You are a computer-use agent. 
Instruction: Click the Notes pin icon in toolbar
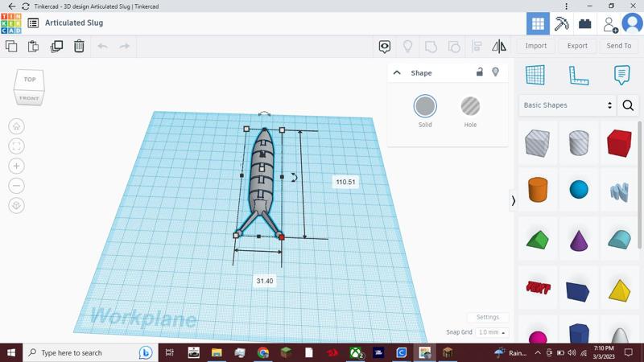[407, 47]
